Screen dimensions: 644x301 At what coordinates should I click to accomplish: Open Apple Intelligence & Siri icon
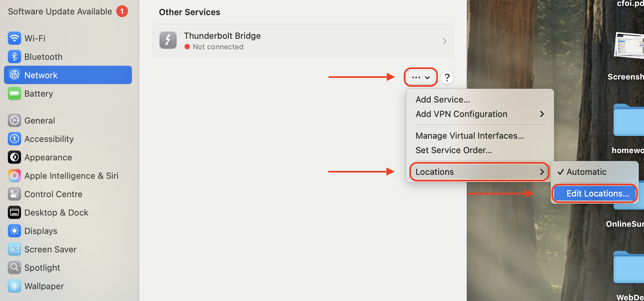[x=14, y=175]
